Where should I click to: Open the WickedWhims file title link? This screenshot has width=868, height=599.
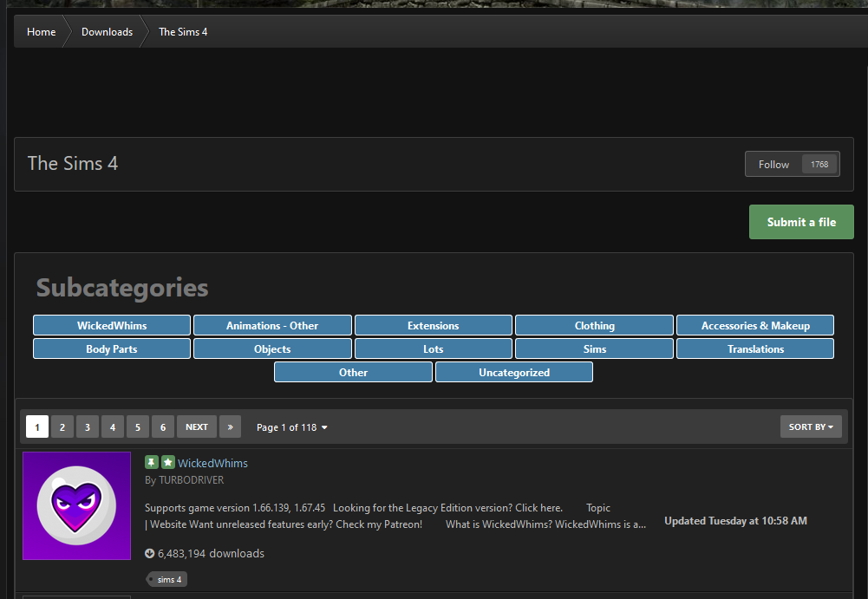(212, 463)
